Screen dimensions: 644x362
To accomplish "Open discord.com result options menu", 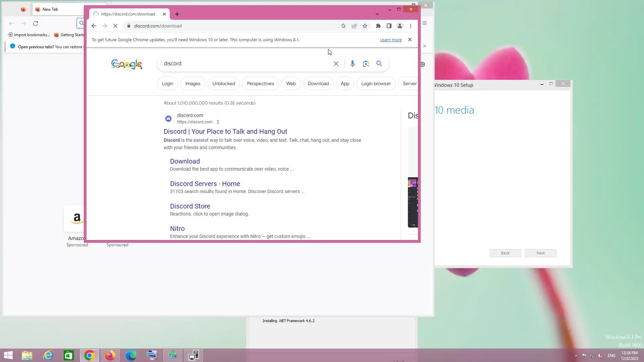I will pos(218,122).
